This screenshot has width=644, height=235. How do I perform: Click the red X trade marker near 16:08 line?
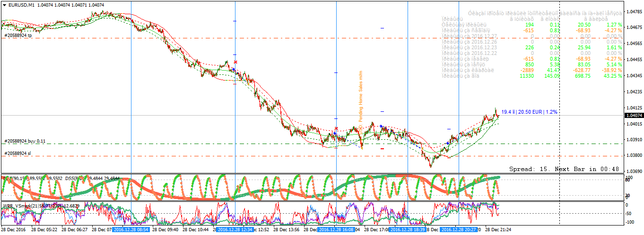coord(336,128)
